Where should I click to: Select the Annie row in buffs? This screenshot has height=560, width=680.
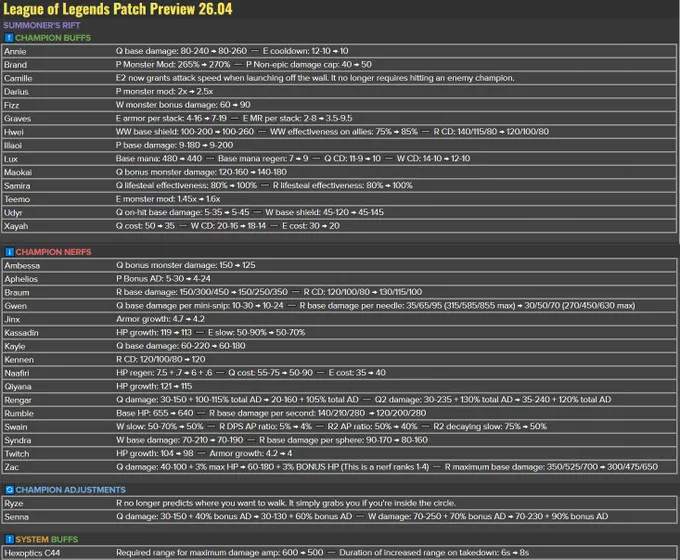pos(16,49)
